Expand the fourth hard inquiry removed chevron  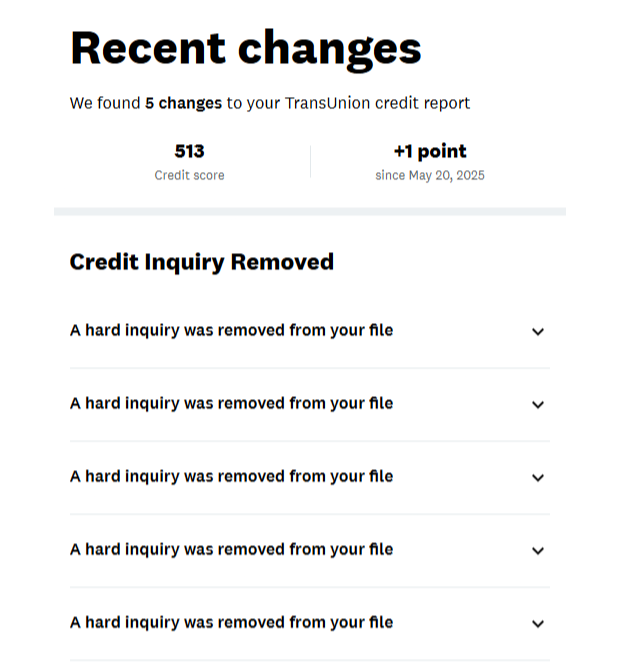tap(538, 550)
